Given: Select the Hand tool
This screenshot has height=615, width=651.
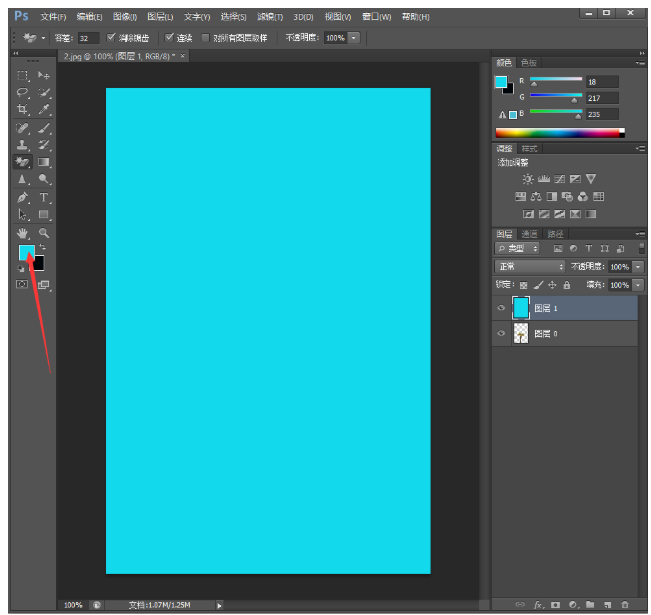Looking at the screenshot, I should click(22, 233).
